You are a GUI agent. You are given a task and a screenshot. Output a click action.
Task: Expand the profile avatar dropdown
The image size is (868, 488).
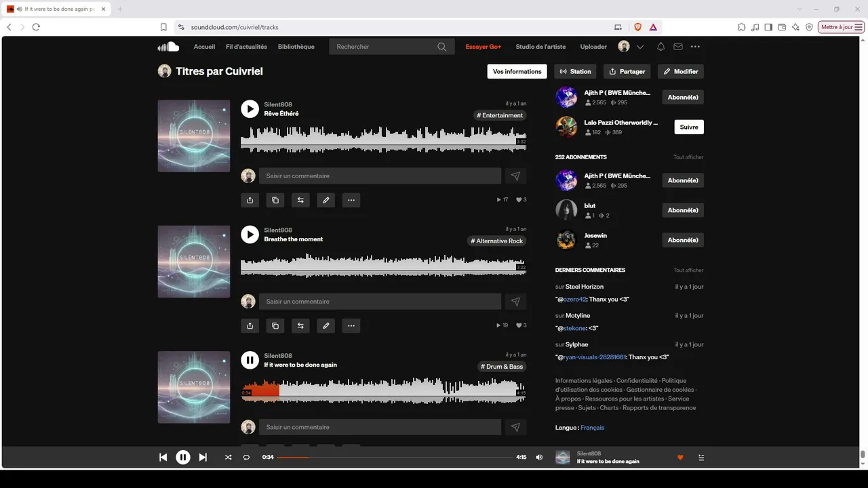tap(640, 47)
